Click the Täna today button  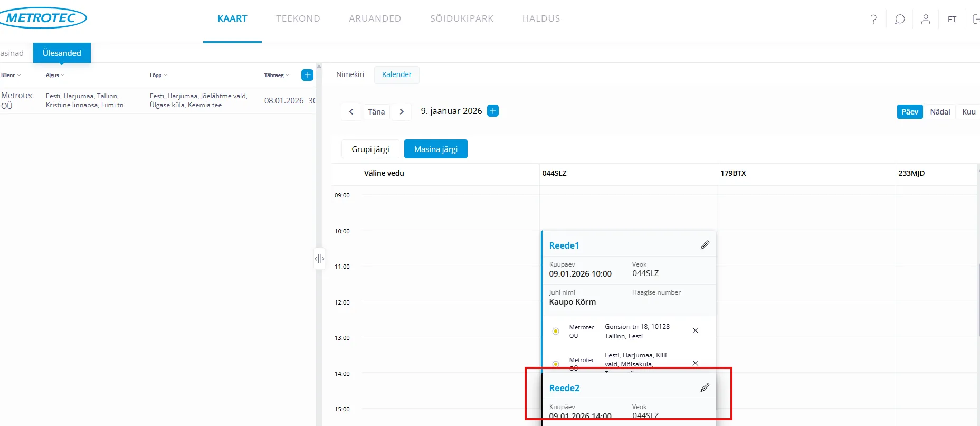click(x=376, y=112)
